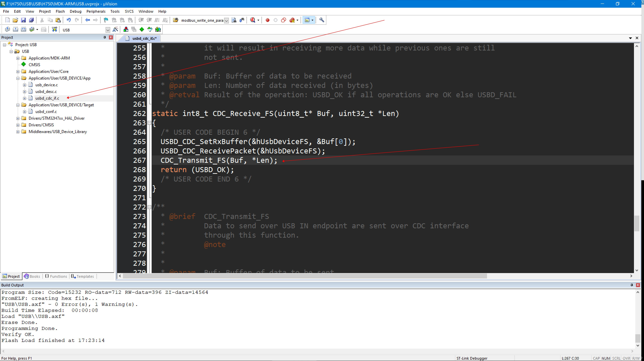Click the L:267 C:30 status bar indicator
The width and height of the screenshot is (644, 361).
[570, 358]
